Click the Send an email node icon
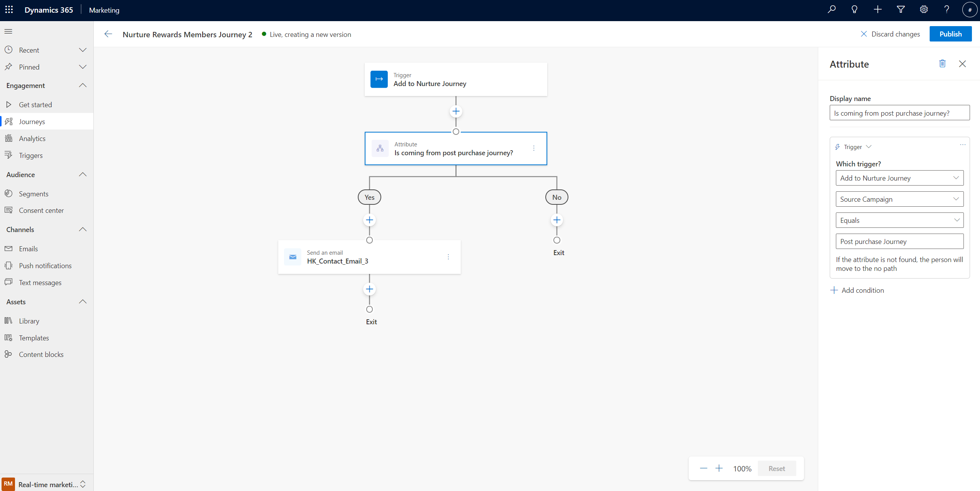The height and width of the screenshot is (491, 980). (292, 257)
